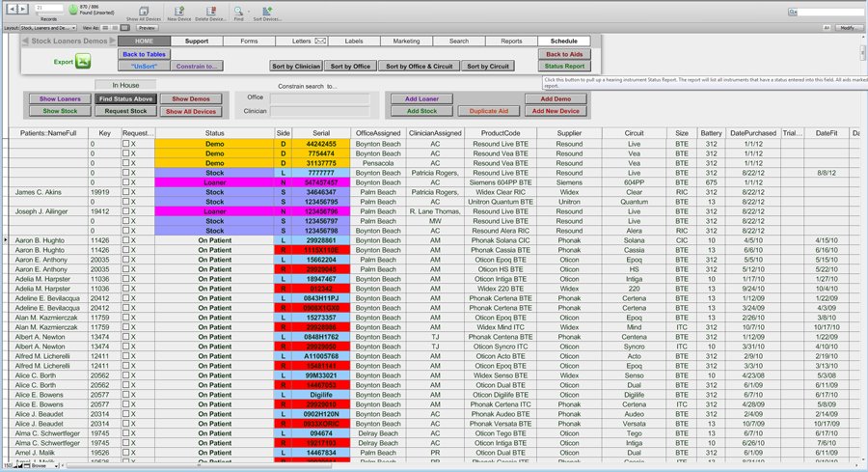Click left arrow beside Stock Loaners Demos
The width and height of the screenshot is (868, 472).
pyautogui.click(x=25, y=41)
